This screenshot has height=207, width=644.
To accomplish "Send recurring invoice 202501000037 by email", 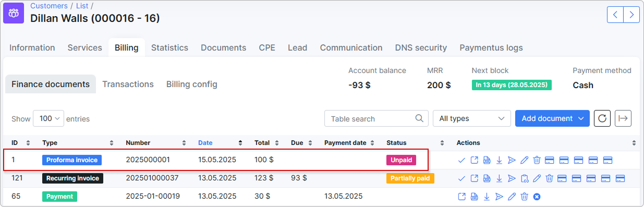I will click(512, 178).
